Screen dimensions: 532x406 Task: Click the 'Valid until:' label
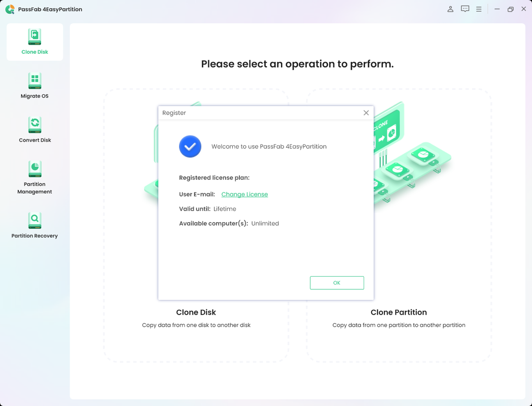(x=195, y=209)
